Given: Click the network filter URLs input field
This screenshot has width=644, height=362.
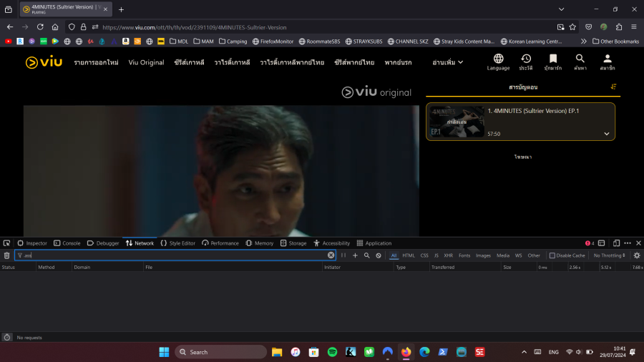Looking at the screenshot, I should coord(175,255).
